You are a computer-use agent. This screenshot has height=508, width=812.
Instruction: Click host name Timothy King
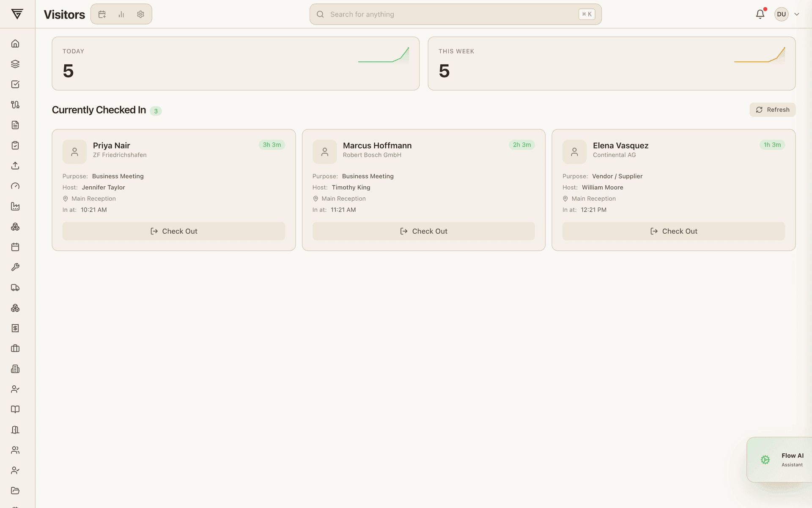coord(351,187)
